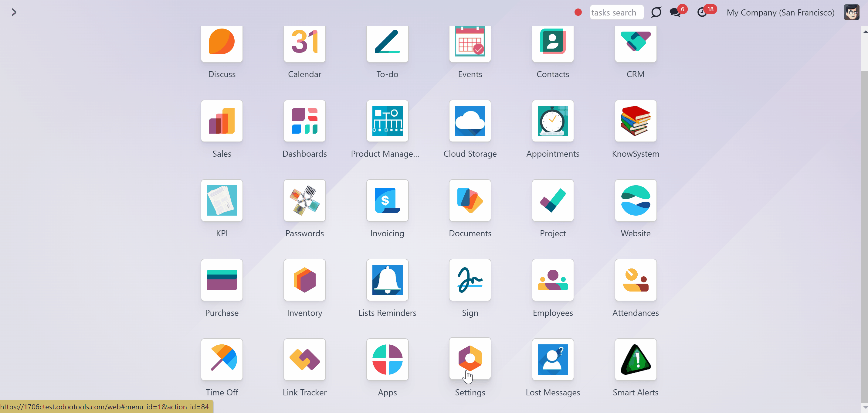Viewport: 868px width, 413px height.
Task: Open the Settings app
Action: 470,358
